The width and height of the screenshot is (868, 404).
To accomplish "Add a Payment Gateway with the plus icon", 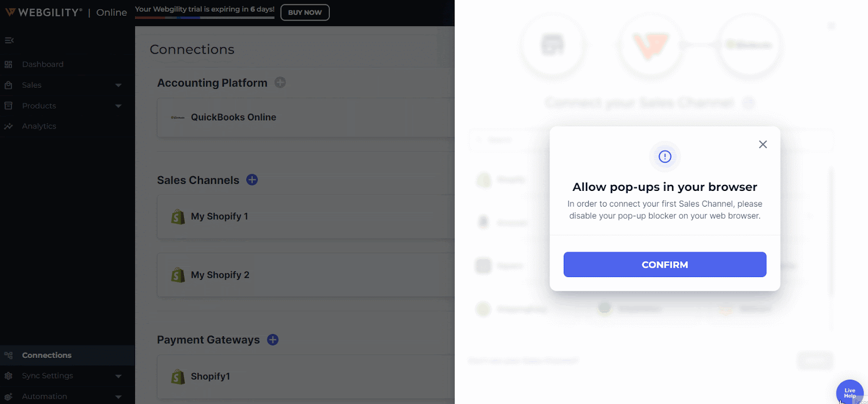I will click(x=273, y=339).
